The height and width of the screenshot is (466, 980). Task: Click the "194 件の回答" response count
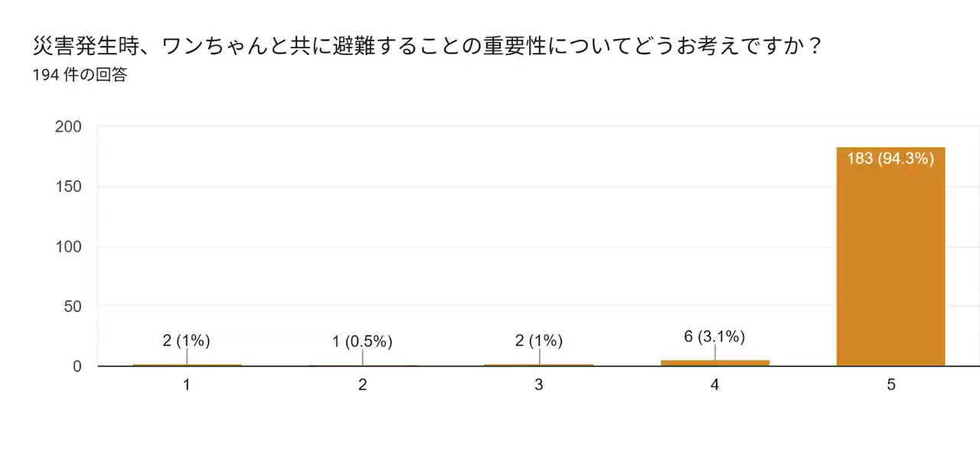80,76
